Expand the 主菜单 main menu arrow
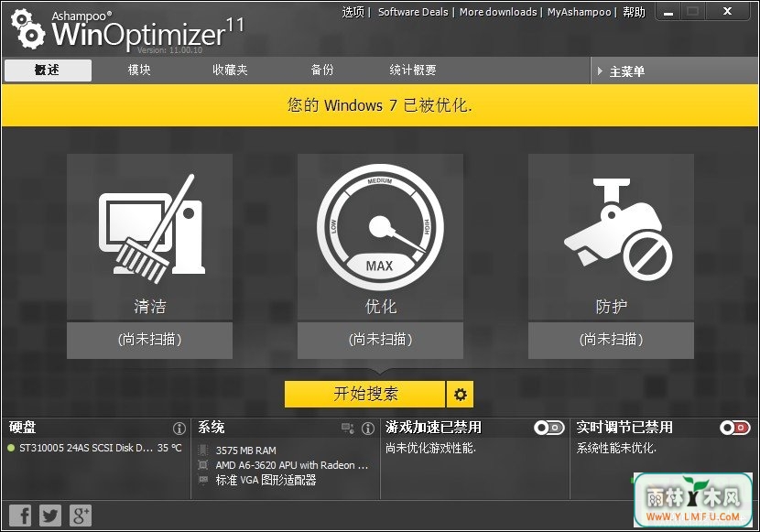760x532 pixels. pyautogui.click(x=600, y=71)
